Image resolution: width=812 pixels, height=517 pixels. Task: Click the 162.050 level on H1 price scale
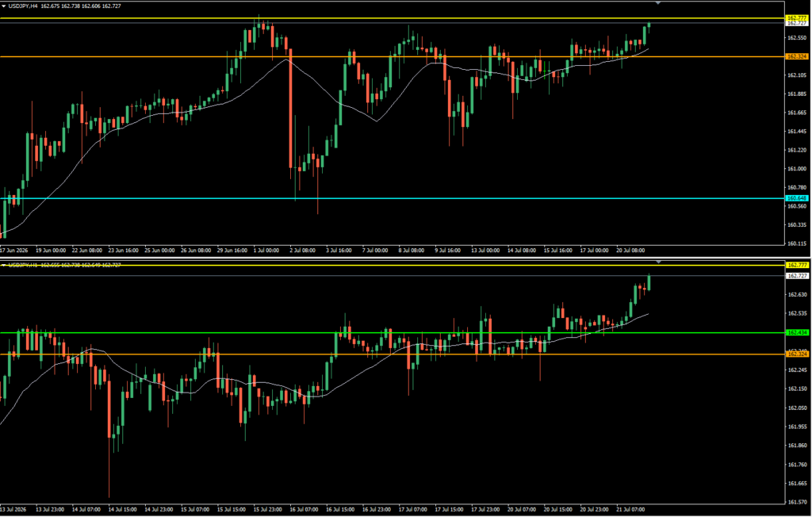797,408
